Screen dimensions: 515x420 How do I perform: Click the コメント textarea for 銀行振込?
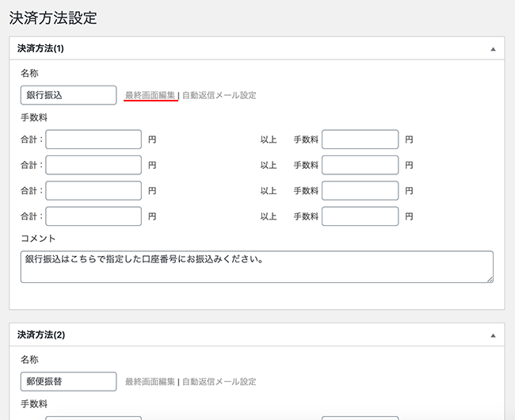pyautogui.click(x=257, y=266)
